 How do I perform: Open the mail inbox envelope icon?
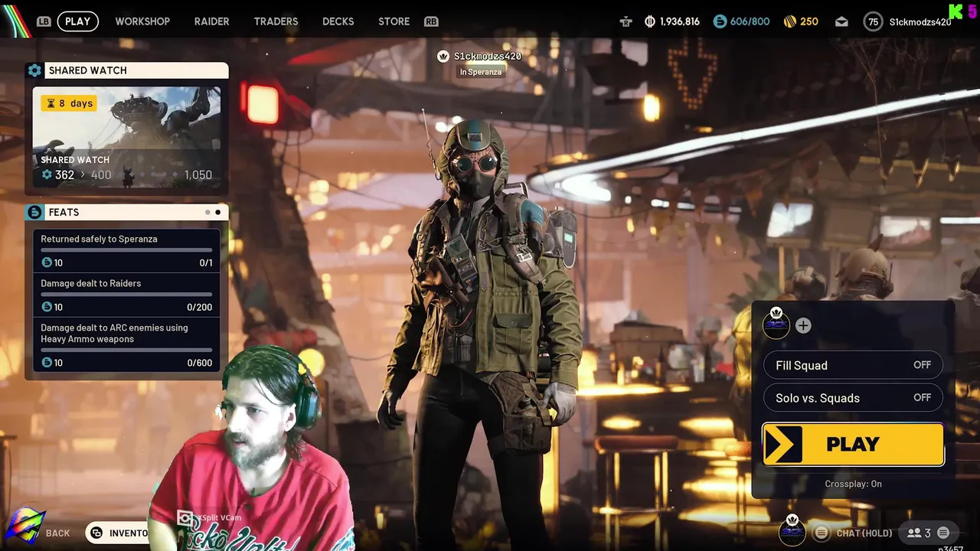point(841,21)
